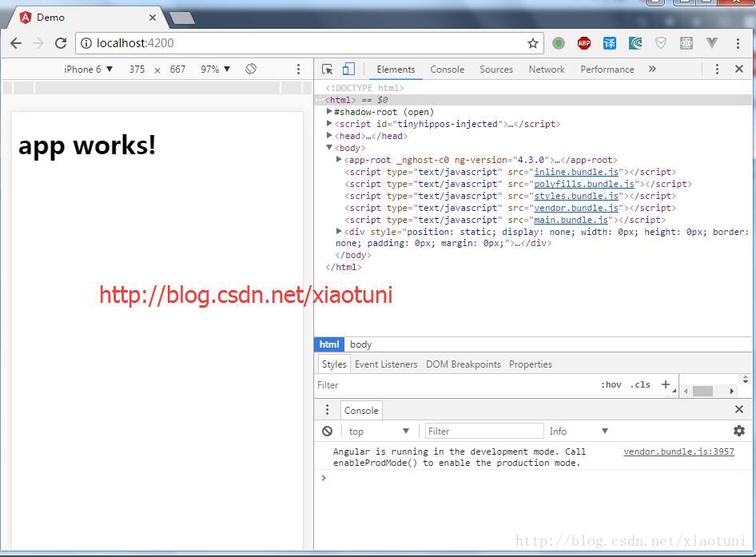This screenshot has width=756, height=557.
Task: Switch to the Sources tab
Action: point(496,70)
